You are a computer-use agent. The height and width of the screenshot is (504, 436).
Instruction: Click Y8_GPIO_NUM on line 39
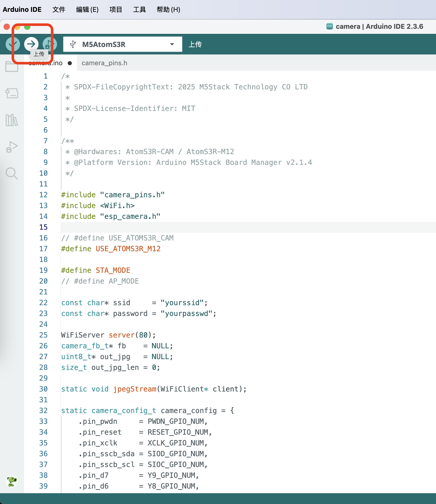click(171, 486)
